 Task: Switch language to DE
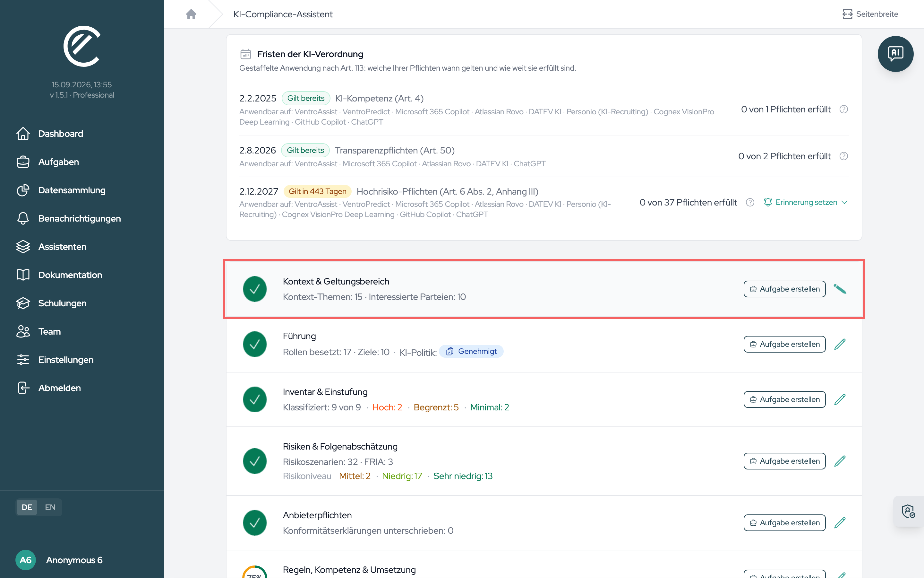tap(27, 507)
